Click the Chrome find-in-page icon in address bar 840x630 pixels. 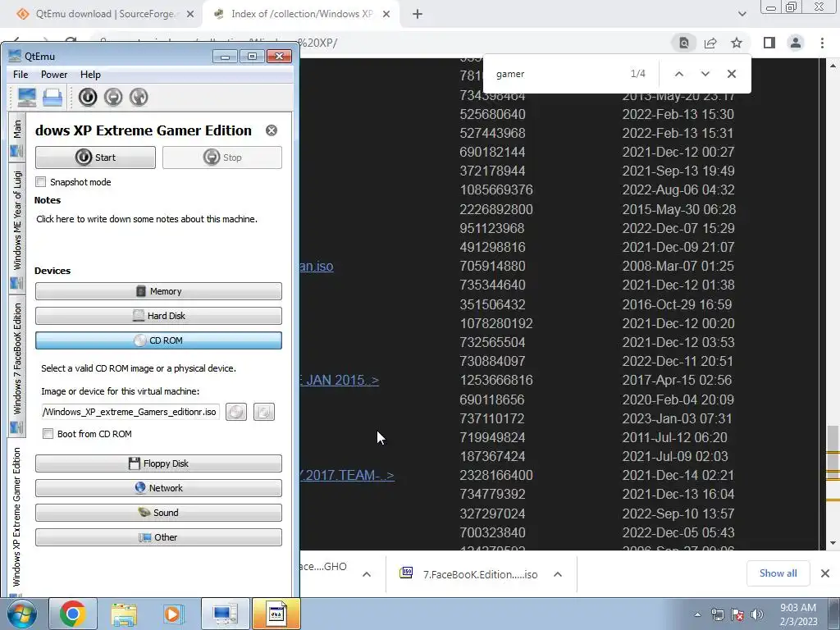click(x=684, y=43)
